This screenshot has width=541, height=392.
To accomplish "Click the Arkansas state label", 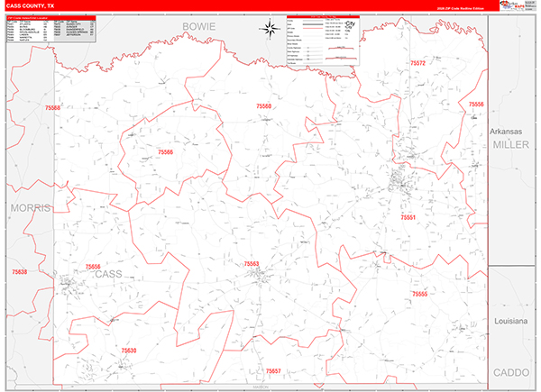I will (x=506, y=132).
